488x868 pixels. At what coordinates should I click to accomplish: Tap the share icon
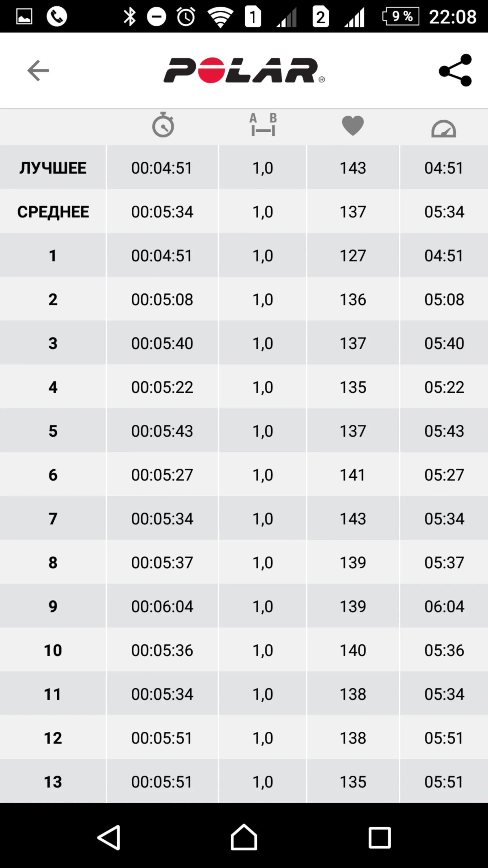(455, 70)
